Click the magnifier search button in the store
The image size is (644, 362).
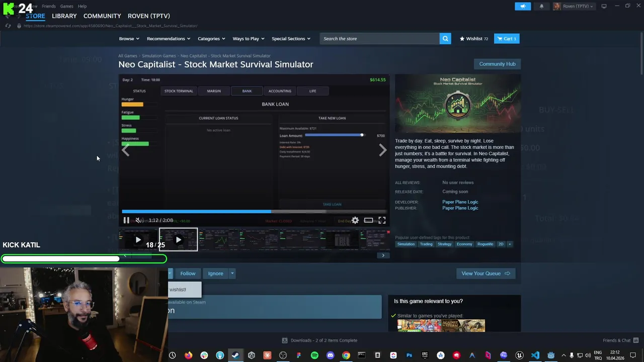(x=445, y=38)
